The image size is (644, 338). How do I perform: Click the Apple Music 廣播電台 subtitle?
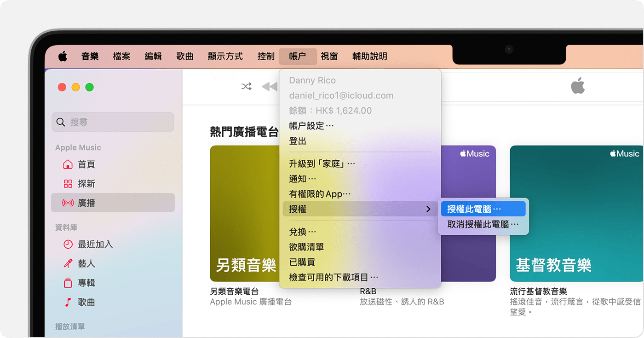tap(251, 302)
